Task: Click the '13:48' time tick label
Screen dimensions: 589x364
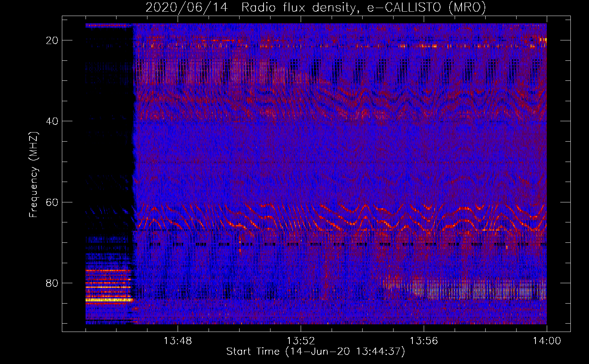Action: [178, 341]
